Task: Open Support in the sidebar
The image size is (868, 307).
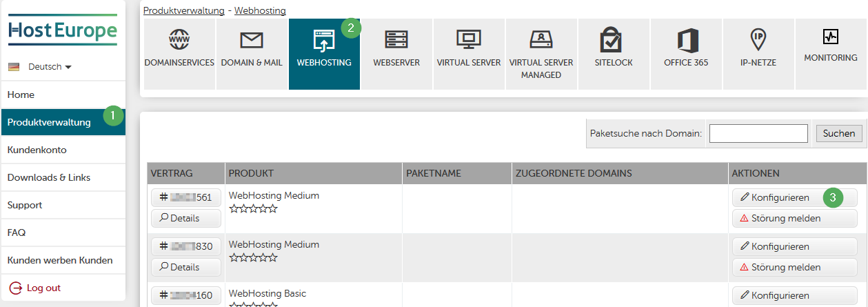Action: click(63, 205)
